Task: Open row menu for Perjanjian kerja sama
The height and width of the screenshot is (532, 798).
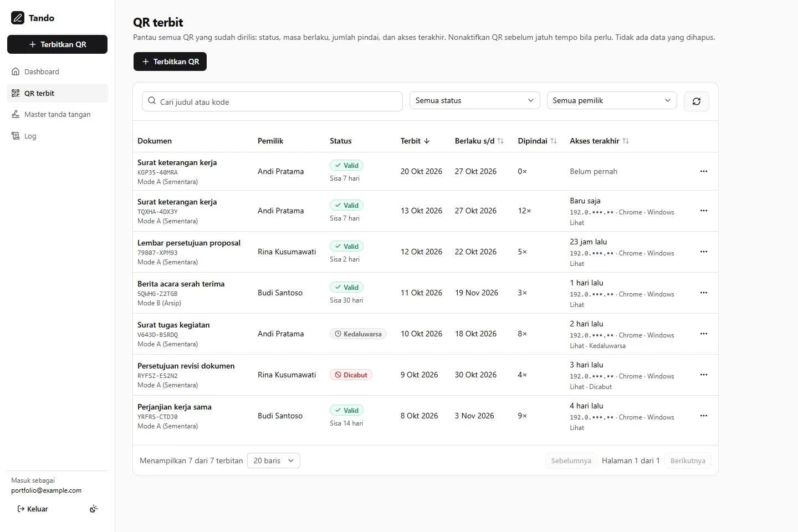Action: tap(704, 416)
